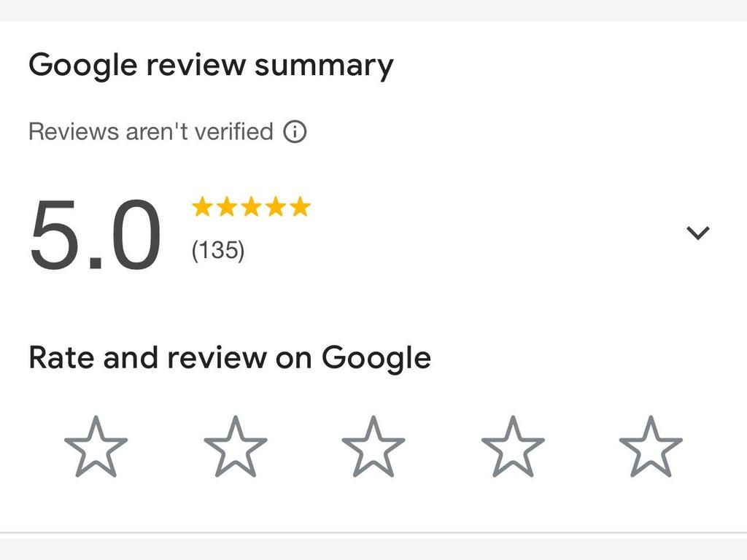Tap the fifth outline star for five stars

click(x=651, y=447)
